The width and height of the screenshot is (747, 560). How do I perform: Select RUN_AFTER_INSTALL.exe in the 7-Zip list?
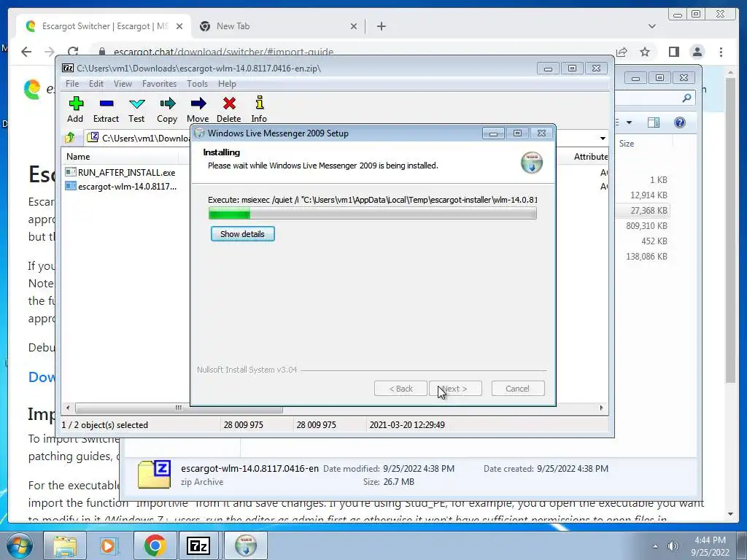click(x=121, y=172)
